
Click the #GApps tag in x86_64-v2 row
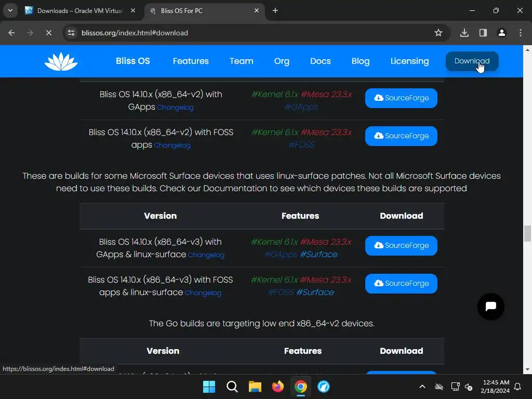tap(301, 107)
